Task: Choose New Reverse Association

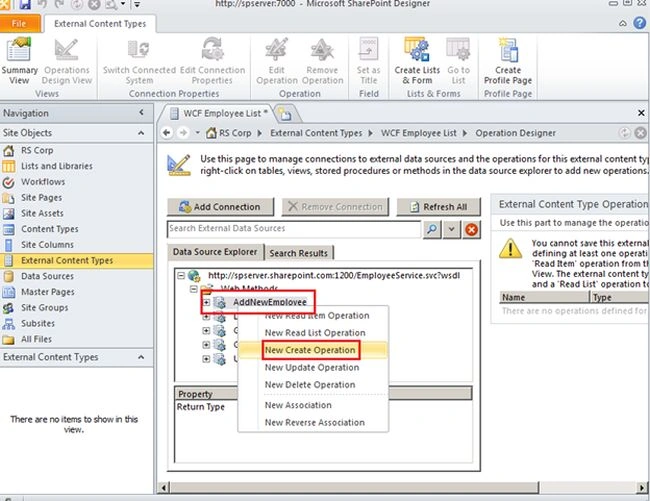Action: pos(315,423)
